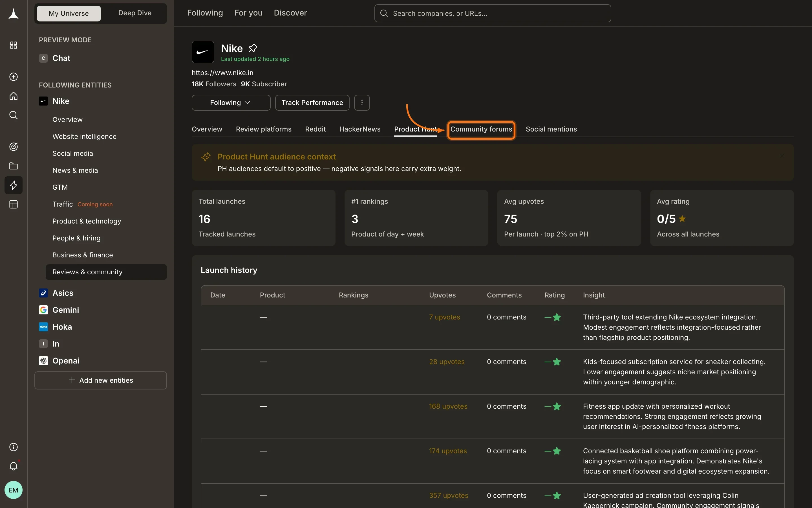Click the plus-circle add icon in the left rail
The height and width of the screenshot is (508, 812).
14,77
